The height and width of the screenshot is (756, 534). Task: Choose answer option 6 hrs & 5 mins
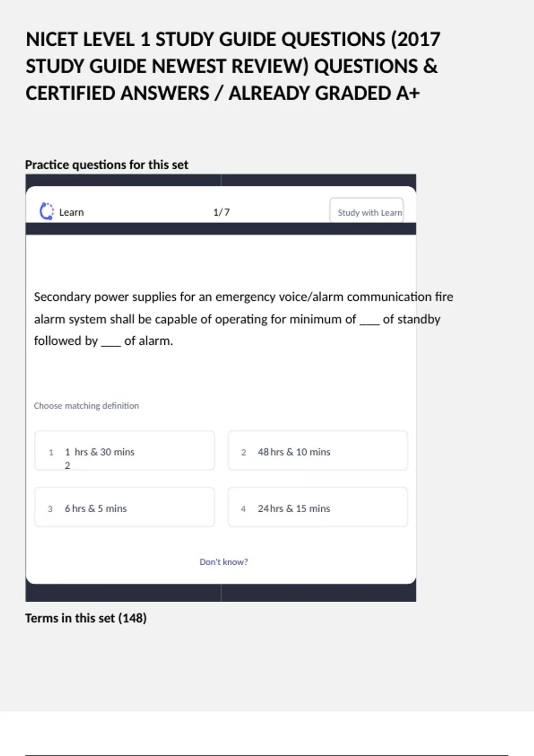click(x=124, y=507)
